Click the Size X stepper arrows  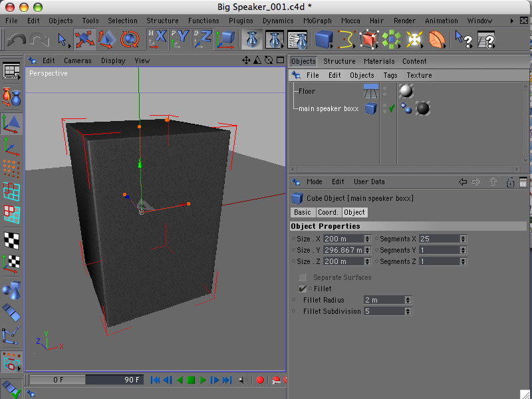tap(367, 239)
